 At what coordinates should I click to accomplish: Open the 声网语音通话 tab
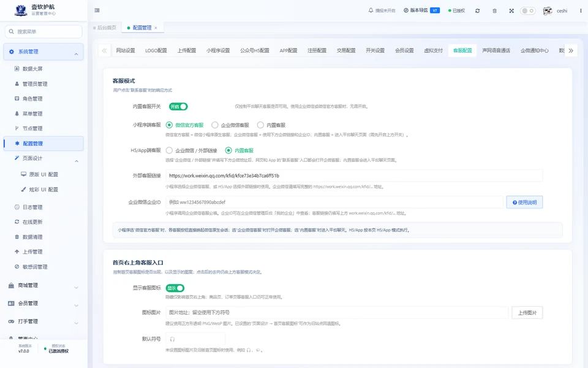(496, 51)
